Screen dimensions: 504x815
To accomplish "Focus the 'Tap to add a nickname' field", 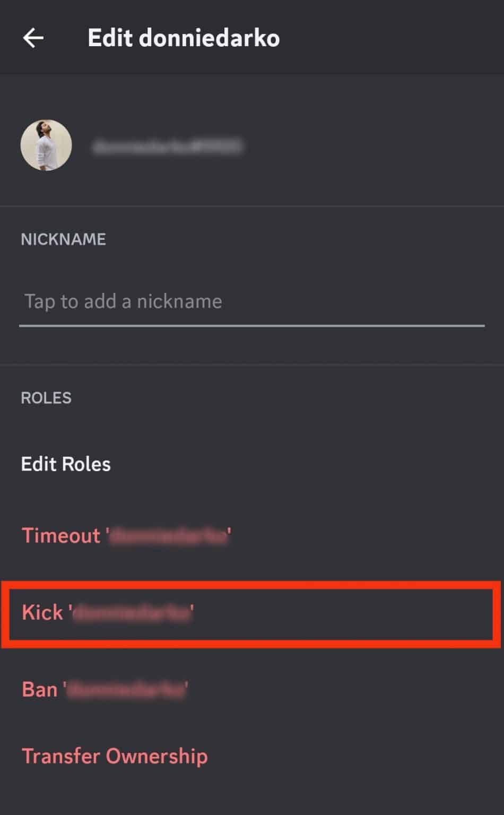I will coord(251,301).
